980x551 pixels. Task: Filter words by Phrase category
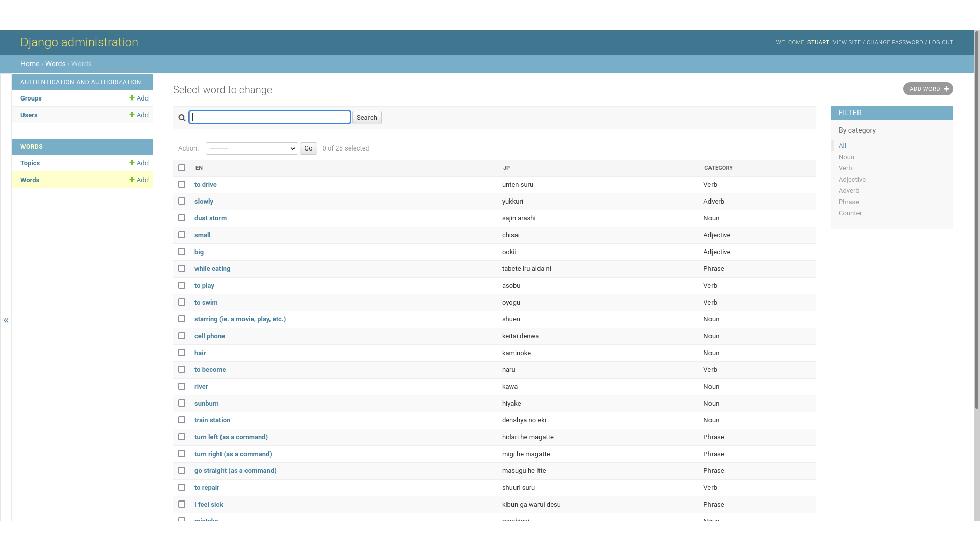coord(849,202)
